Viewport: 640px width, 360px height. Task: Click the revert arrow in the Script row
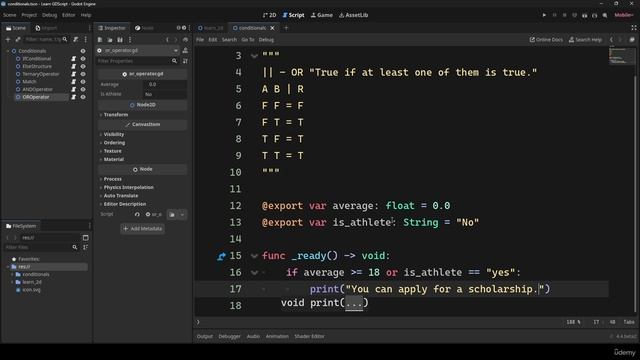(x=137, y=214)
